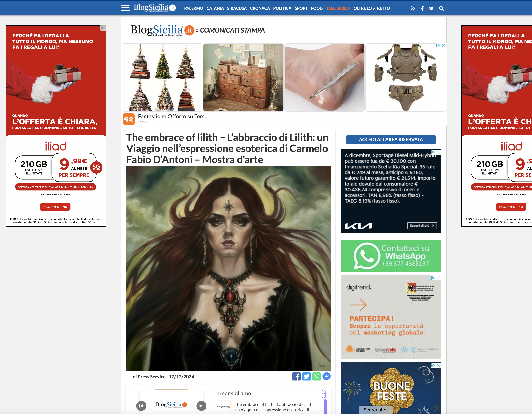The height and width of the screenshot is (414, 532).
Task: Open tactical armor vest Temu product
Action: 405,77
